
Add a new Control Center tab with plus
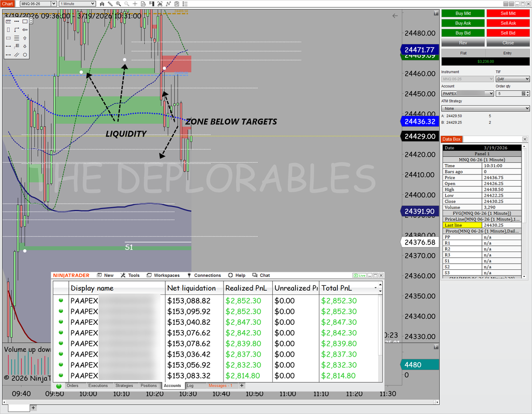click(x=242, y=386)
